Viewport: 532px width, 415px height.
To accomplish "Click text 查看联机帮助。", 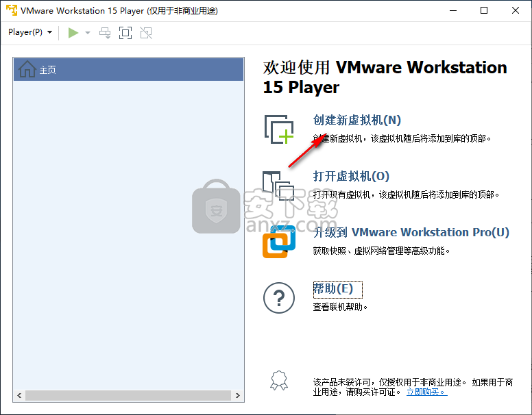I will click(x=340, y=307).
